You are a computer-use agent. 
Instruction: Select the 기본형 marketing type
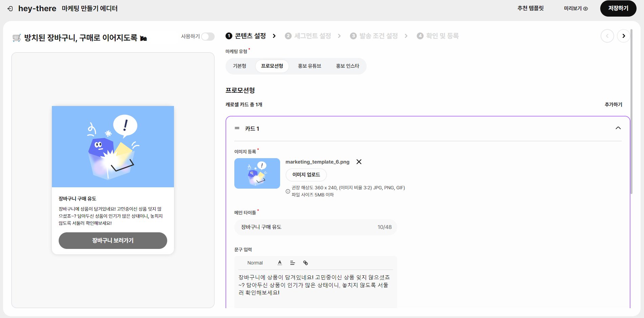point(239,66)
